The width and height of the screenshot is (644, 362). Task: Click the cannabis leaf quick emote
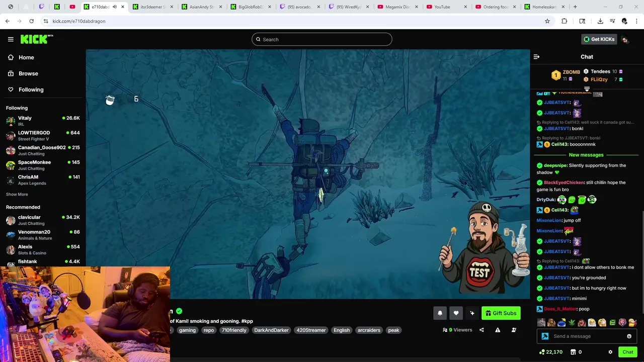coord(571,323)
